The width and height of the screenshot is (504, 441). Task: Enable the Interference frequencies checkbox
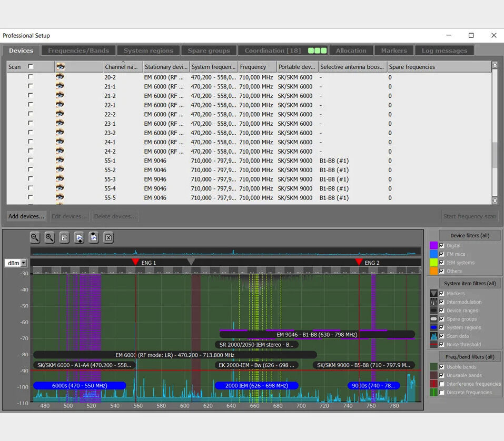pos(442,384)
